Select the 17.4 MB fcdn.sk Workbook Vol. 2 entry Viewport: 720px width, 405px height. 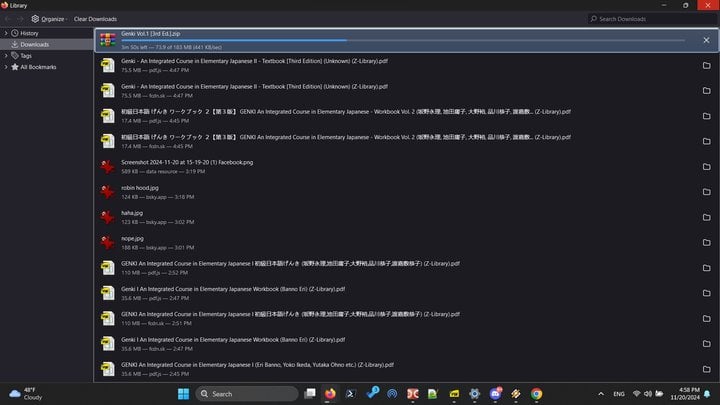[406, 141]
